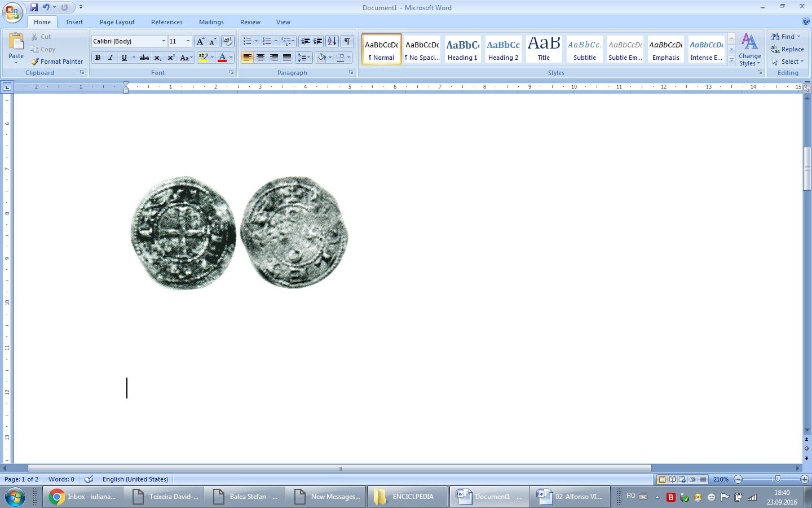Image resolution: width=812 pixels, height=508 pixels.
Task: Click the Clear Formatting icon
Action: (228, 41)
